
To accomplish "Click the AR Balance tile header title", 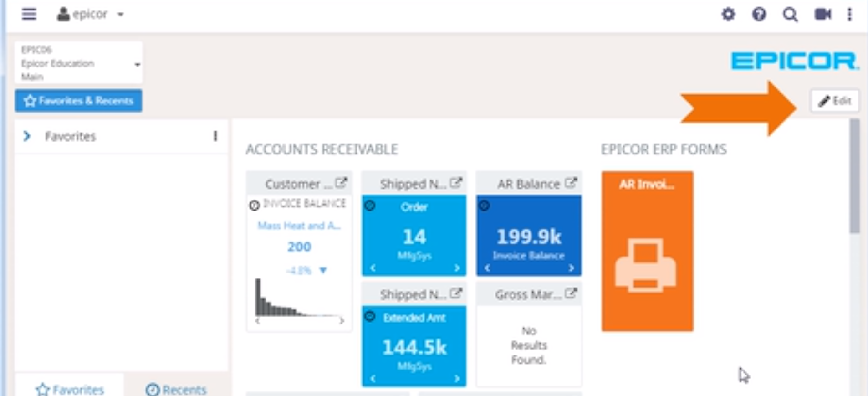I will [528, 184].
